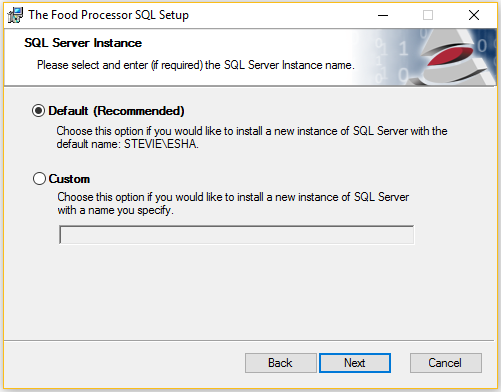501x392 pixels.
Task: Click the installer icon in title bar
Action: 15,15
